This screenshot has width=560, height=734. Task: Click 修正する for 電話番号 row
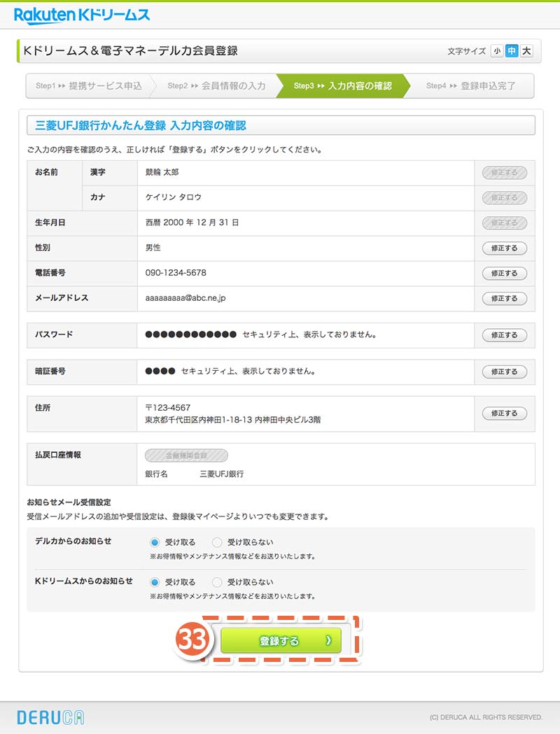(x=505, y=274)
